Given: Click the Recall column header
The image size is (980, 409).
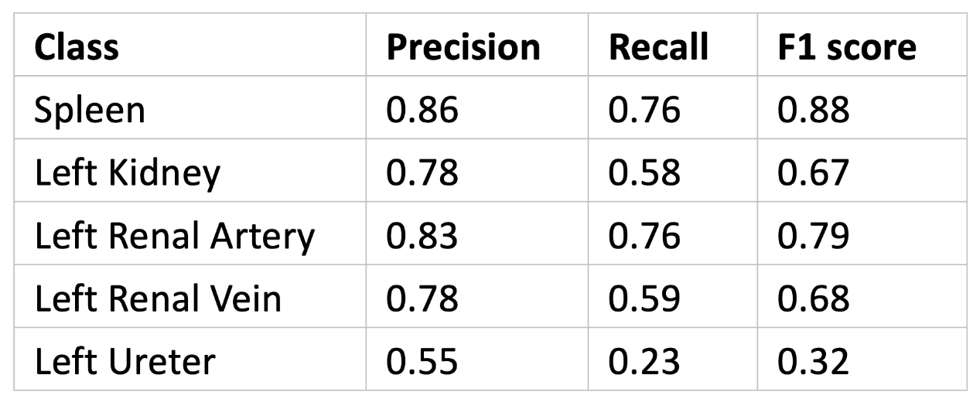Looking at the screenshot, I should [658, 47].
